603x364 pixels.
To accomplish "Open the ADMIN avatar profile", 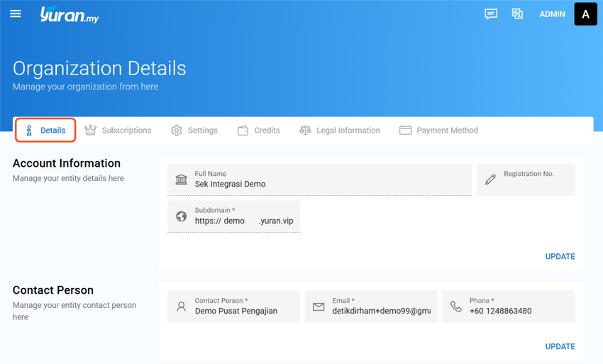I will (585, 14).
